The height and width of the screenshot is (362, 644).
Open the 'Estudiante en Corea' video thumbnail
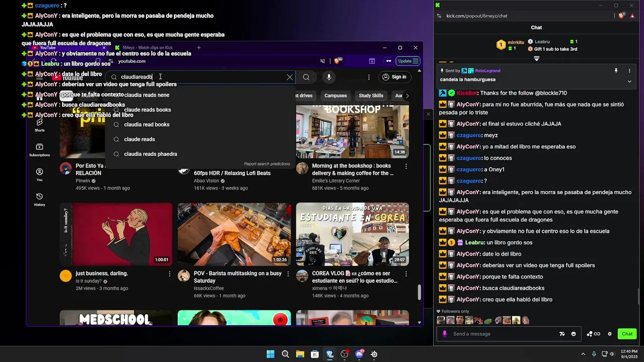point(352,234)
